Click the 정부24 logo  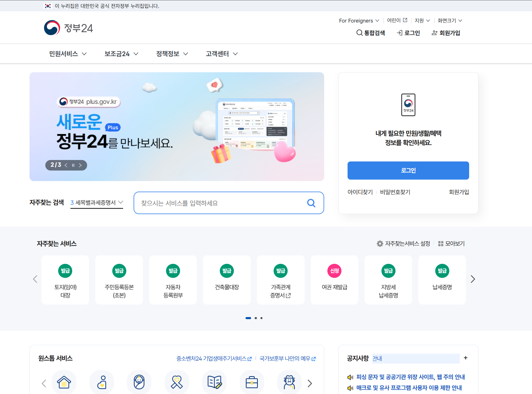(x=68, y=28)
